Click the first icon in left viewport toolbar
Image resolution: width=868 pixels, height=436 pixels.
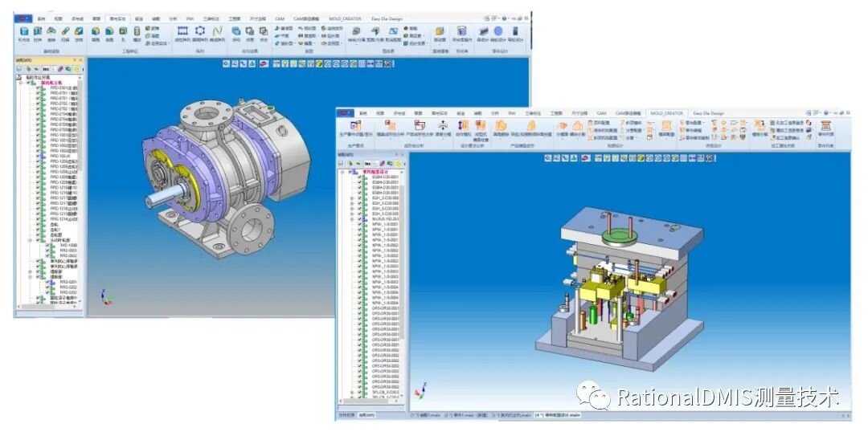pyautogui.click(x=226, y=63)
